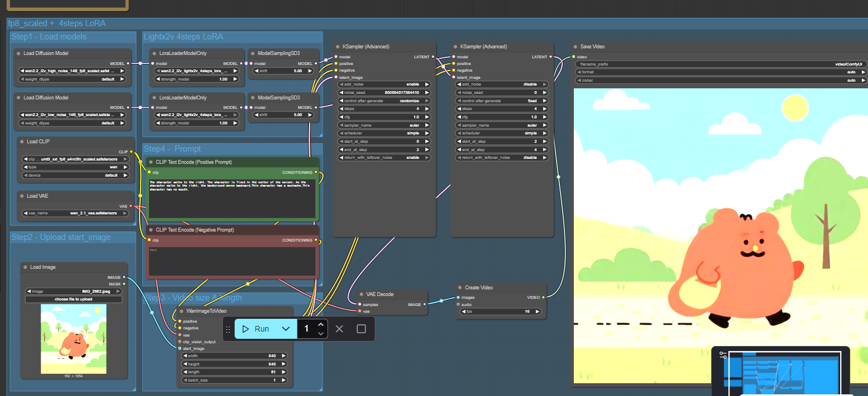Screen dimensions: 868x396
Task: Click the MASK output slot on Load Image
Action: click(x=125, y=284)
